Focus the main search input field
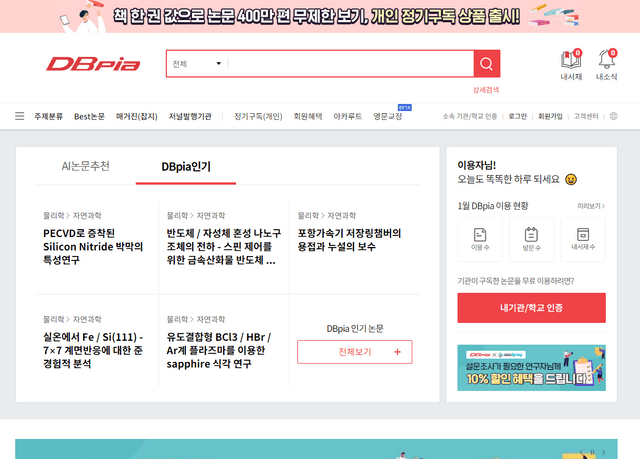The image size is (640, 459). pyautogui.click(x=348, y=64)
